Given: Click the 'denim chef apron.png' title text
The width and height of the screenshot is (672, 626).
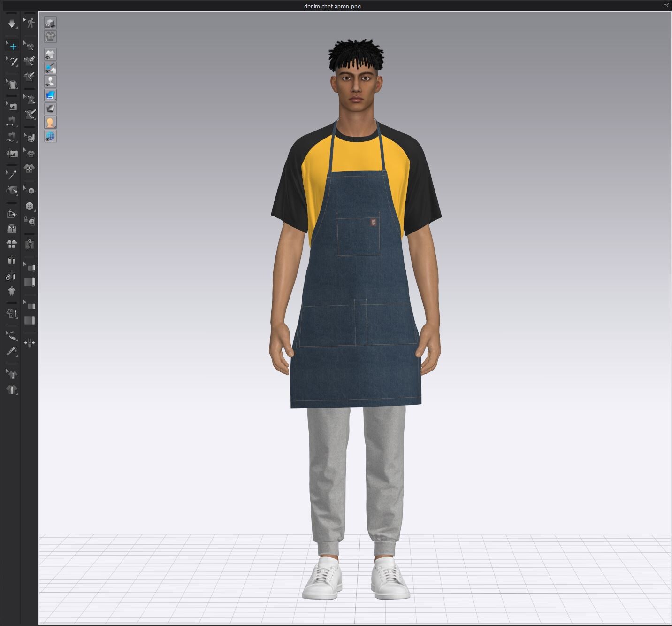Looking at the screenshot, I should [x=332, y=6].
